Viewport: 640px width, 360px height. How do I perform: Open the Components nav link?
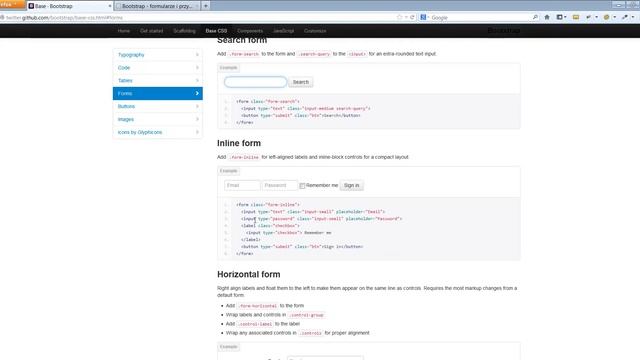click(250, 31)
